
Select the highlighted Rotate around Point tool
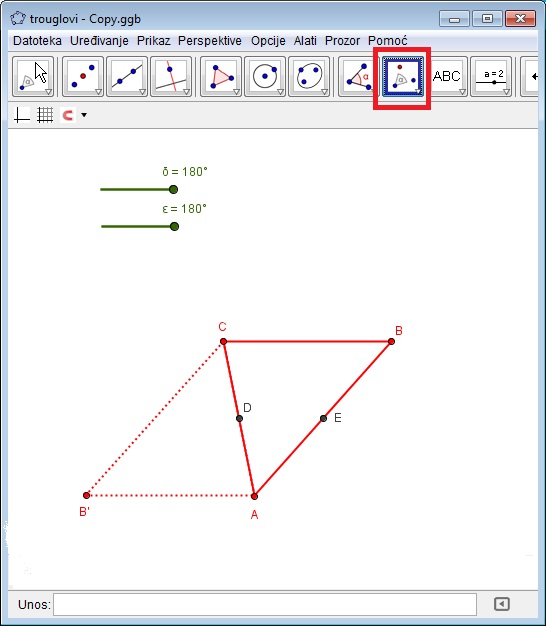(403, 77)
